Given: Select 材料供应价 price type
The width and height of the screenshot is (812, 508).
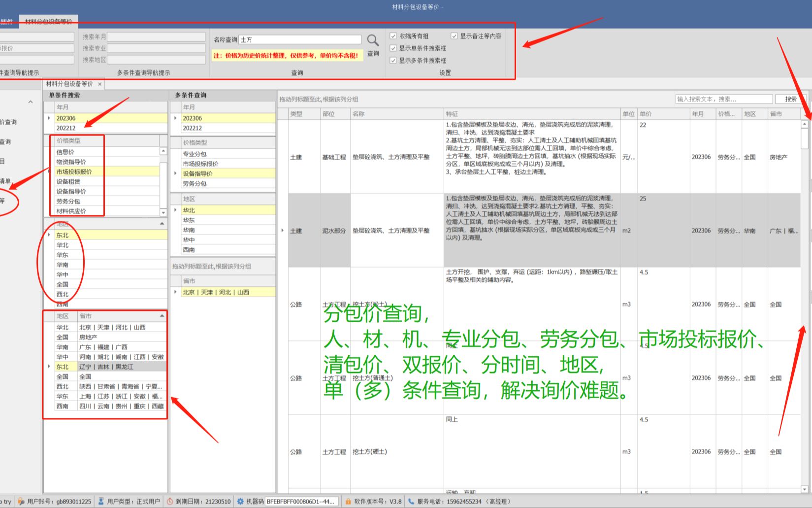Looking at the screenshot, I should pos(107,211).
